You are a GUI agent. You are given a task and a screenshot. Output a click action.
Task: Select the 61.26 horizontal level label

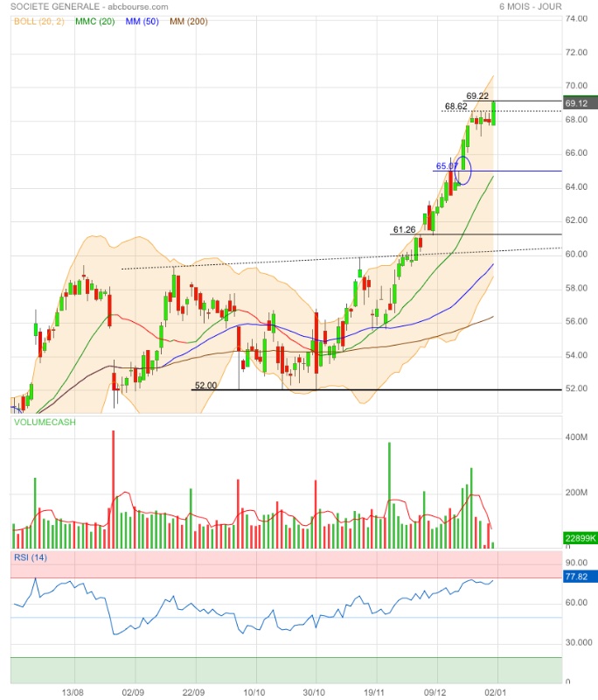click(404, 229)
